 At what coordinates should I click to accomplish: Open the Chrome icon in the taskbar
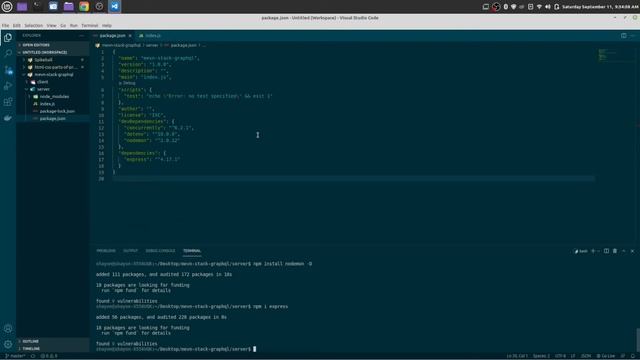[x=84, y=7]
